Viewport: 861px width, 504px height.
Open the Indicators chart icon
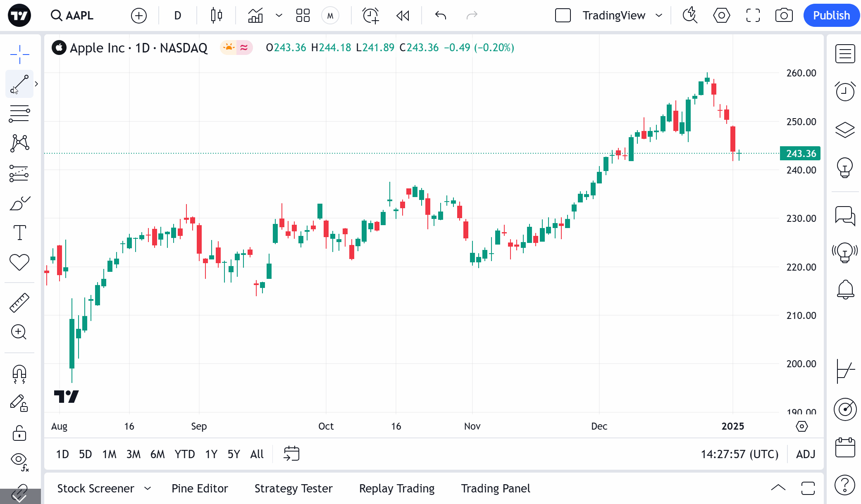(255, 16)
